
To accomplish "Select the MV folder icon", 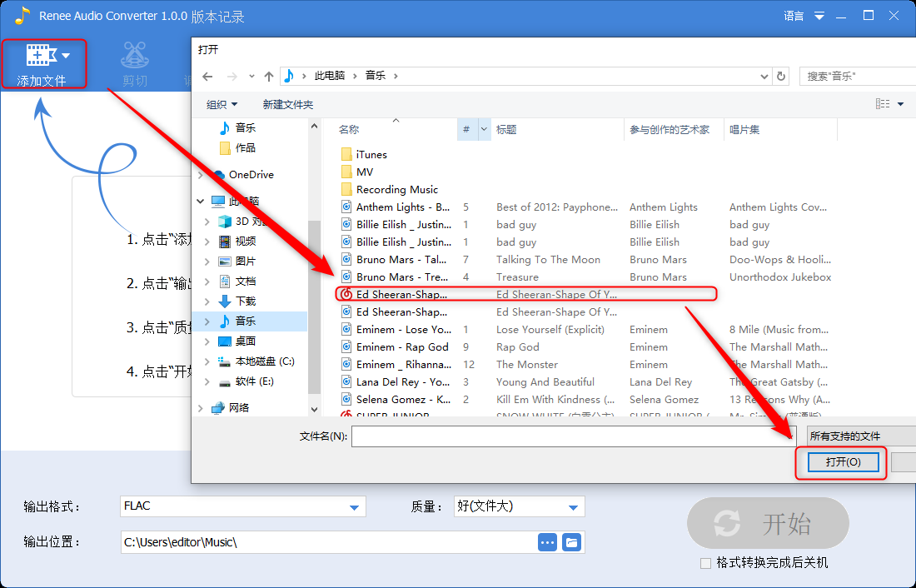I will [346, 172].
